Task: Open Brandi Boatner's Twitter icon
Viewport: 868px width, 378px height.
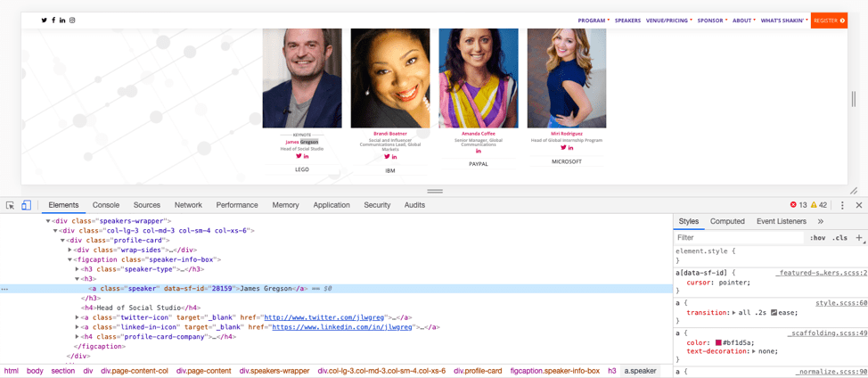Action: pyautogui.click(x=387, y=157)
